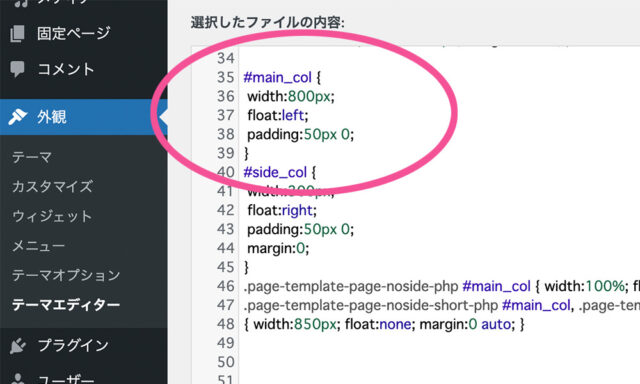
Task: Click the コメント speech bubble icon
Action: click(x=17, y=69)
